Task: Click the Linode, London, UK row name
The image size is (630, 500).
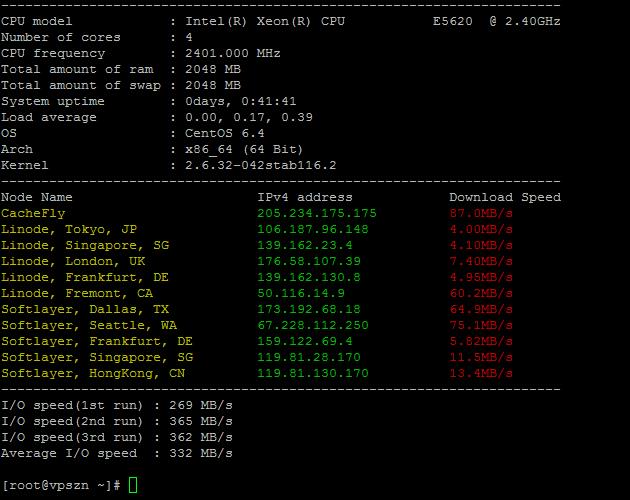Action: click(73, 262)
